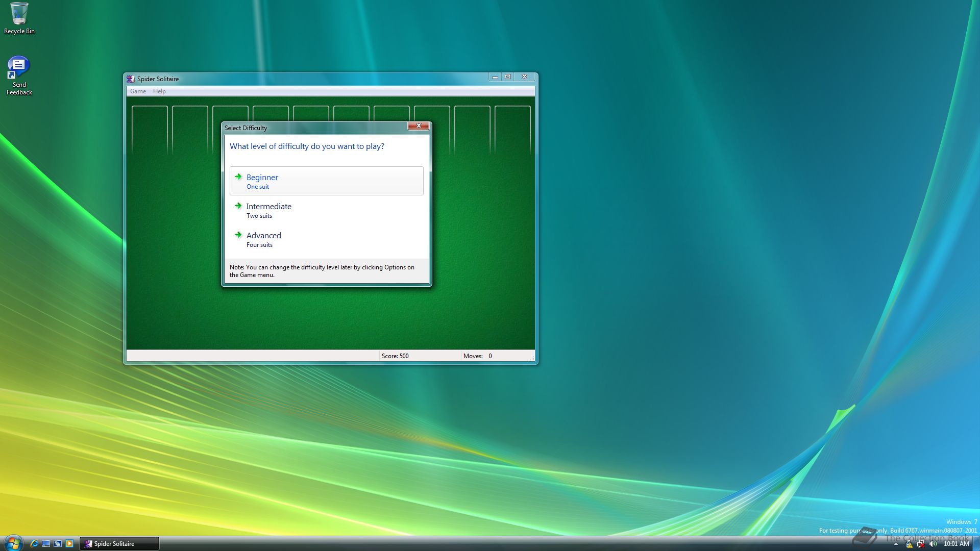Click the Show Desktop quick launch icon

46,543
